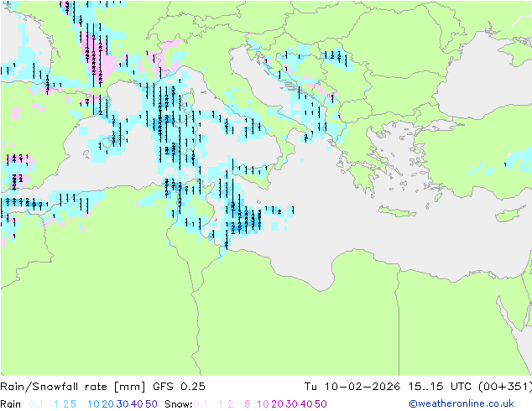The width and height of the screenshot is (532, 411).
Task: Pick the snow legend value 40
Action: [306, 404]
